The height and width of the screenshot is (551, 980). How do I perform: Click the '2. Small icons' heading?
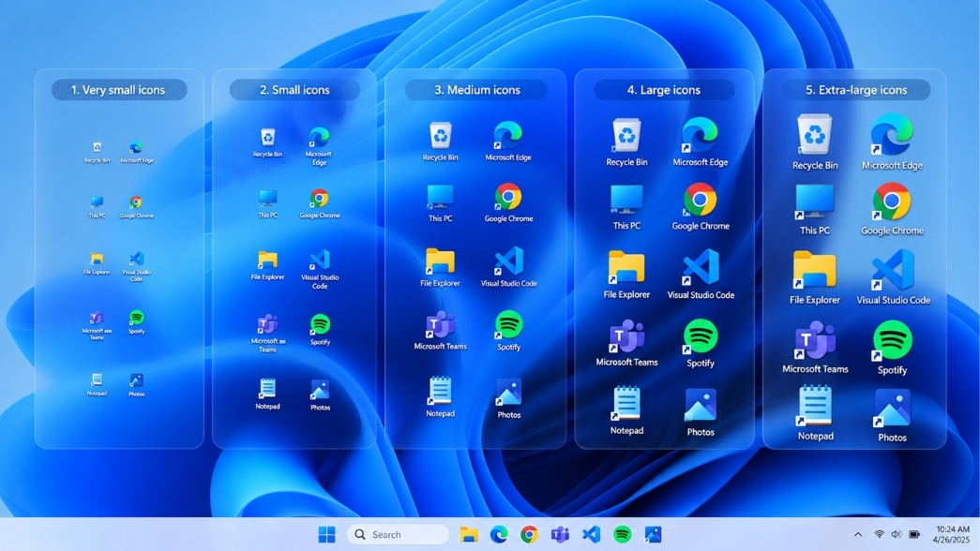tap(294, 90)
